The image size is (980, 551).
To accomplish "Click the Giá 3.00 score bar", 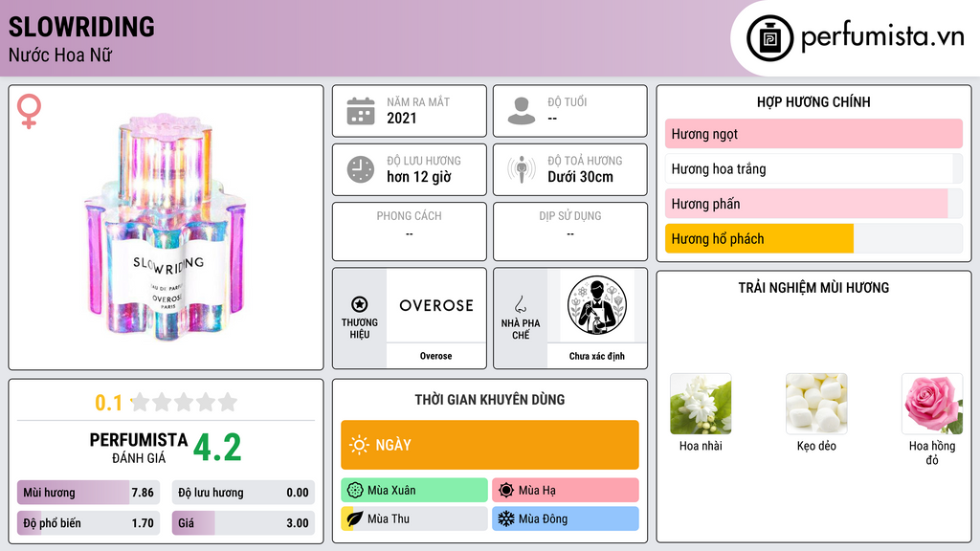I will pyautogui.click(x=243, y=523).
